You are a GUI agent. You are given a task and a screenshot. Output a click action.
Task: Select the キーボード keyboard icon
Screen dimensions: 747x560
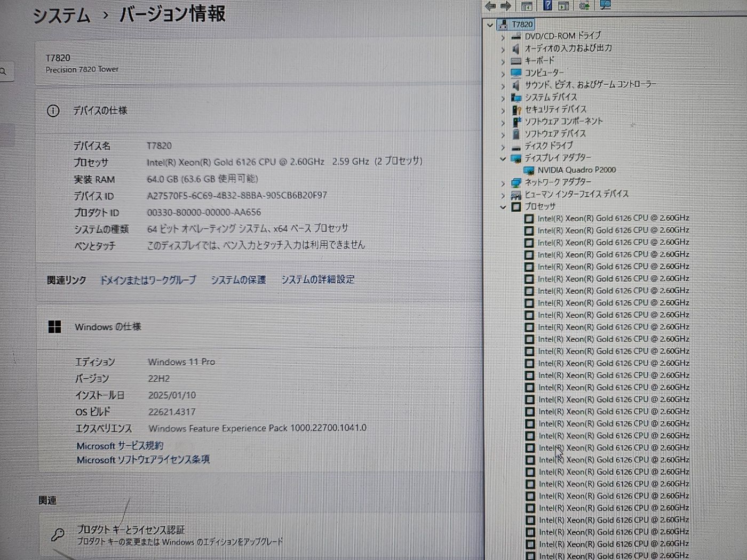[x=516, y=61]
